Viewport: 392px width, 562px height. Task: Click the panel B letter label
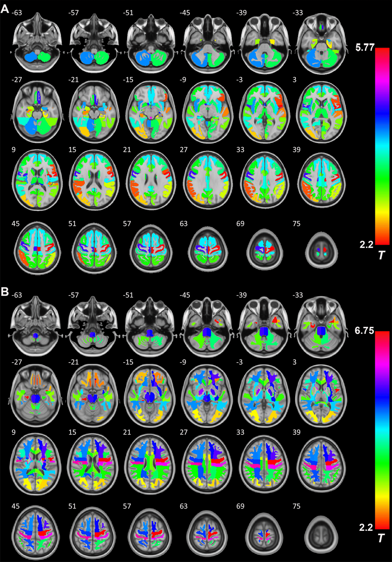click(x=5, y=292)
